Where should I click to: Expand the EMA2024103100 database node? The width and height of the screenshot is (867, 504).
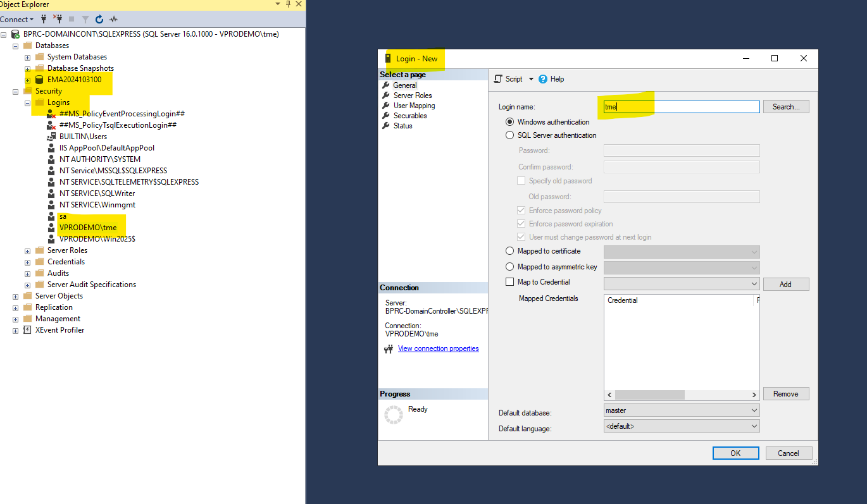(x=27, y=80)
